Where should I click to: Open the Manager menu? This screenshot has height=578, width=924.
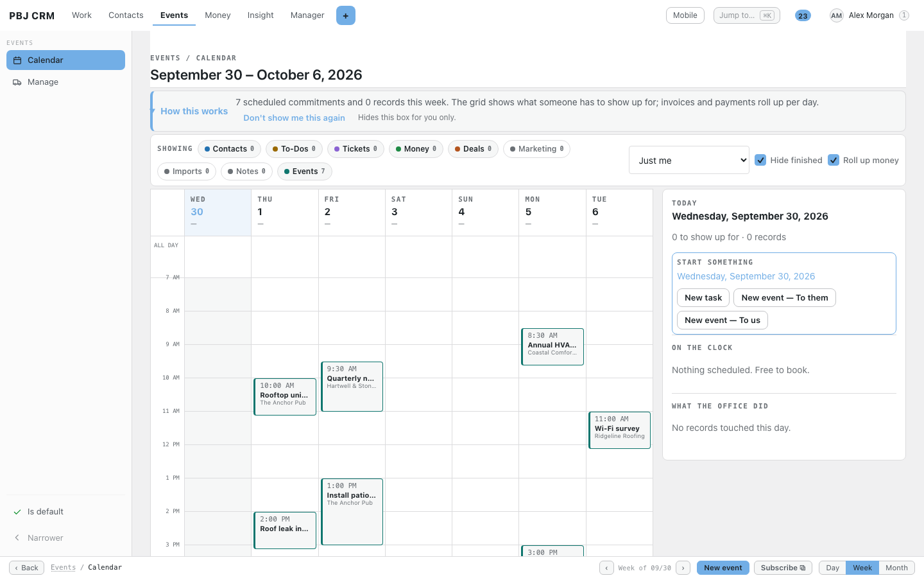pos(307,15)
